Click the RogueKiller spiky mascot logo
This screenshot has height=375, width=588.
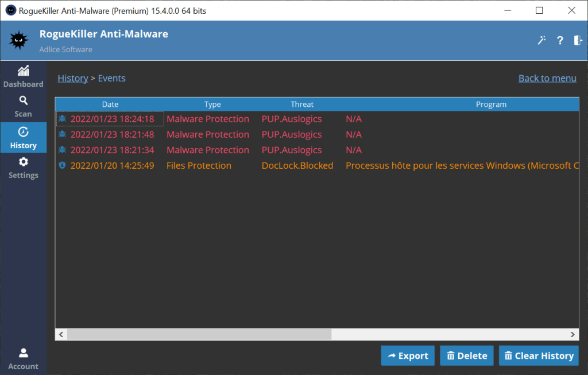point(19,40)
